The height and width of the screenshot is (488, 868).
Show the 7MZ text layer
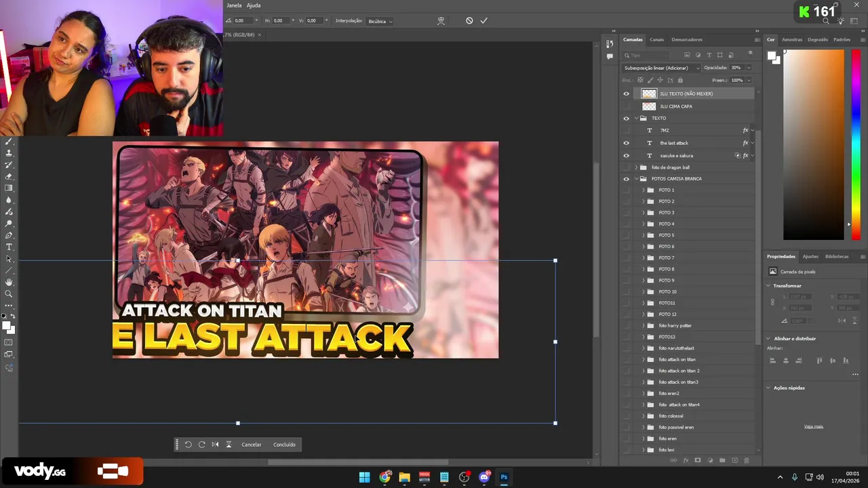pos(626,130)
